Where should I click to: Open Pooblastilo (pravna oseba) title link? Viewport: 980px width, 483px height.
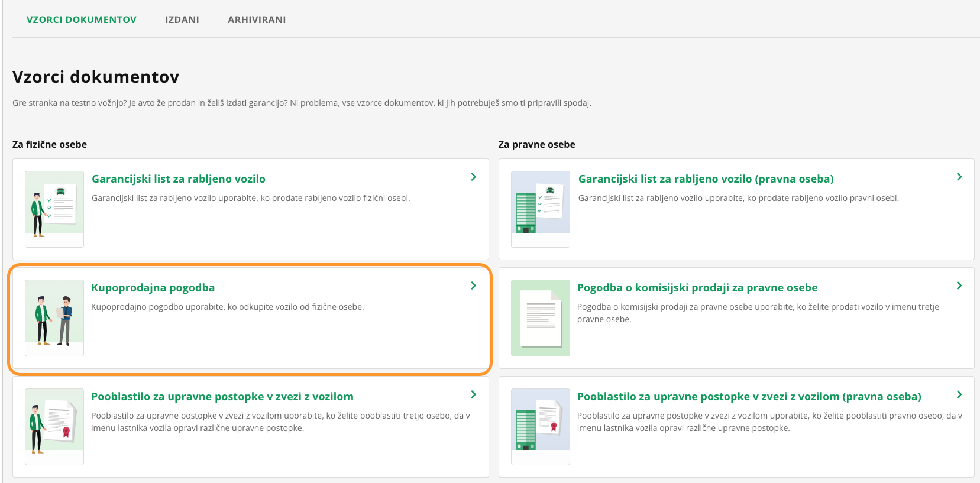749,397
